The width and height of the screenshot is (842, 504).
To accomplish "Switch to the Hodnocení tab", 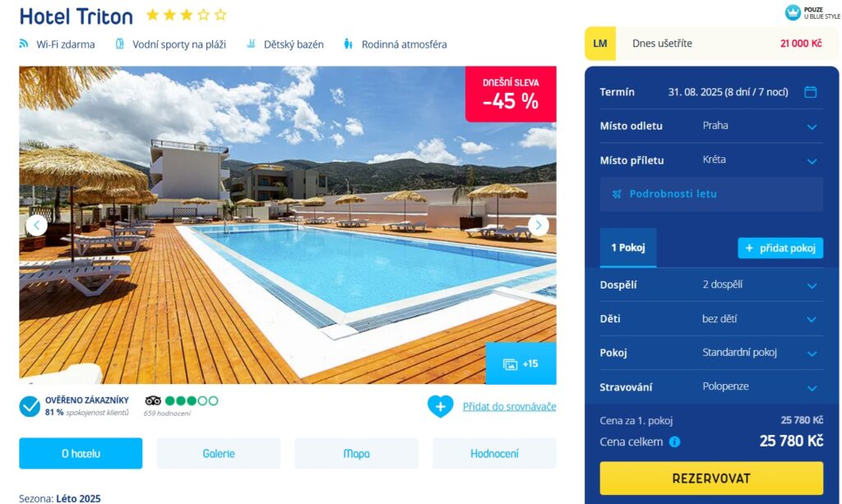I will click(494, 454).
